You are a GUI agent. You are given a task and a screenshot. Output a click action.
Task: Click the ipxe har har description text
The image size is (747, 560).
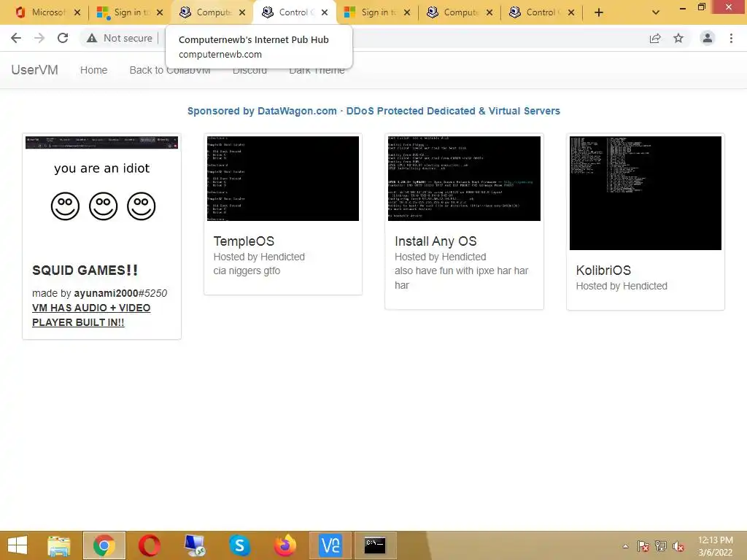[461, 278]
